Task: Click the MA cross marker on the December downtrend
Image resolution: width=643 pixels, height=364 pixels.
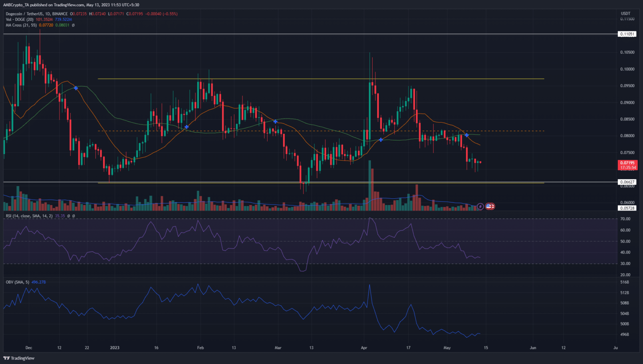Action: click(x=76, y=88)
